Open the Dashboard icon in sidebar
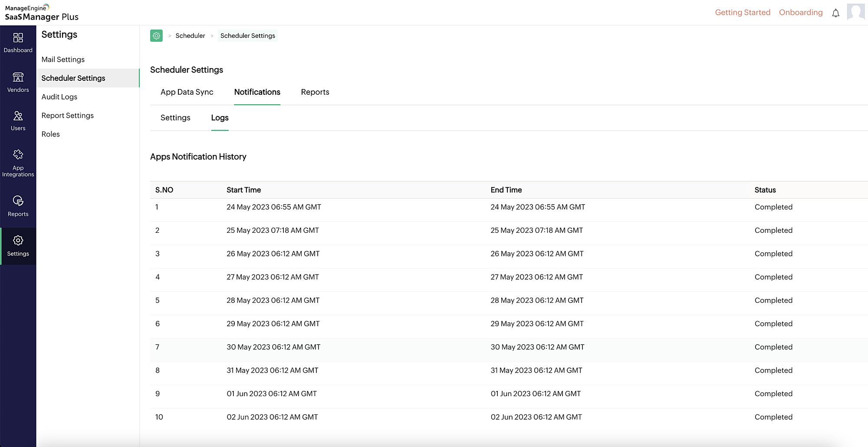The height and width of the screenshot is (447, 868). 18,38
